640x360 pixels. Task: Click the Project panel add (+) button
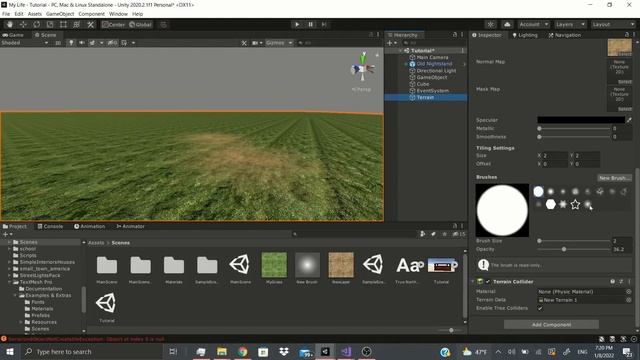pos(6,234)
